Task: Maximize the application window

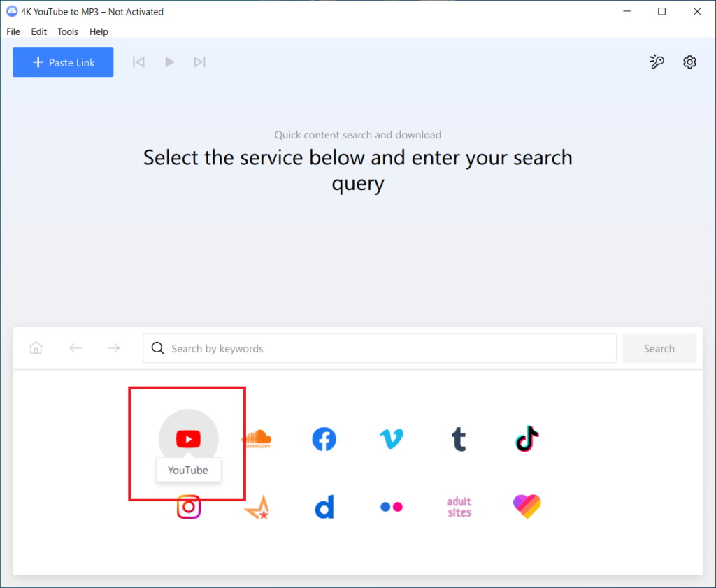Action: pos(661,11)
